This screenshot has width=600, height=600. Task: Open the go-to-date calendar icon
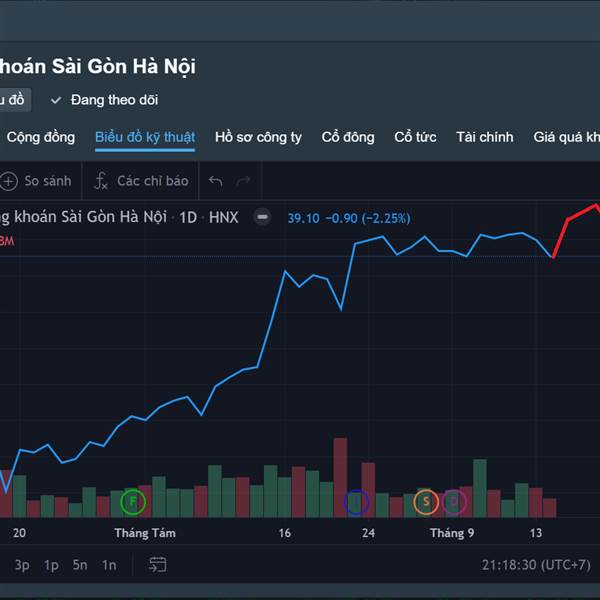pos(157,564)
